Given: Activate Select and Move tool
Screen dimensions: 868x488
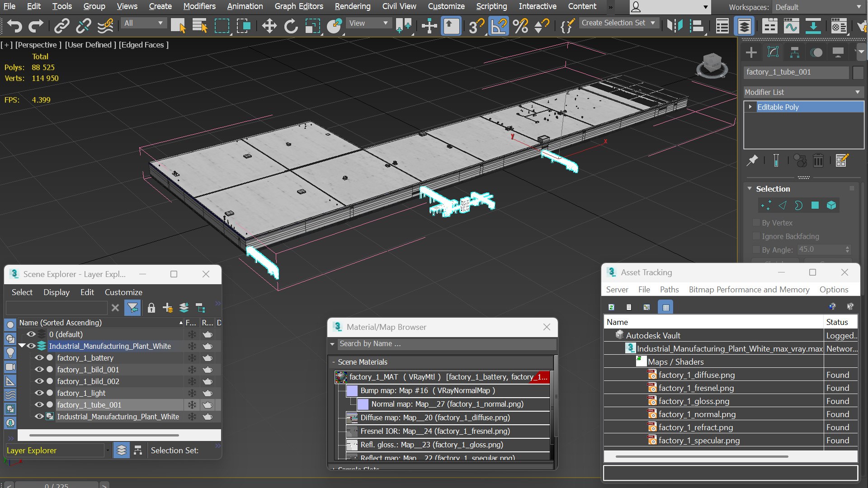Looking at the screenshot, I should pos(269,26).
